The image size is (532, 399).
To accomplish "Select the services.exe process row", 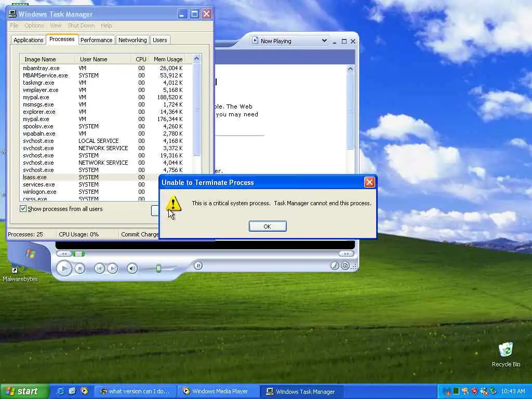I will pos(90,184).
